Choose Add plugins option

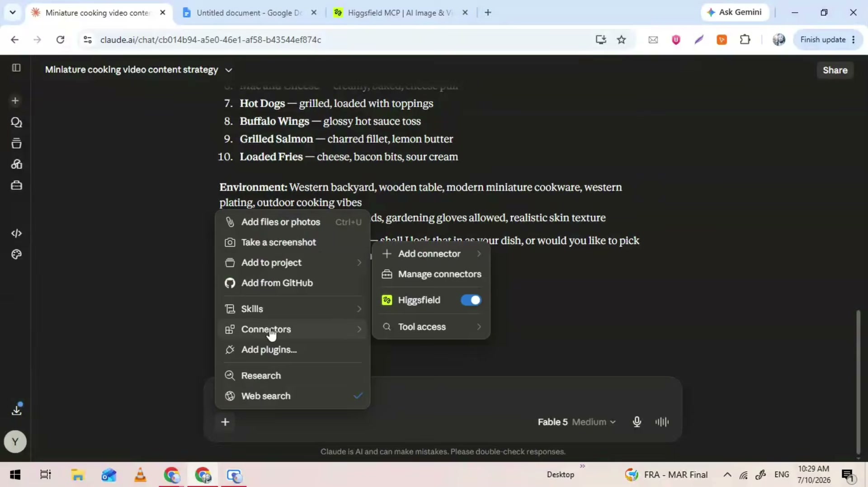point(293,350)
